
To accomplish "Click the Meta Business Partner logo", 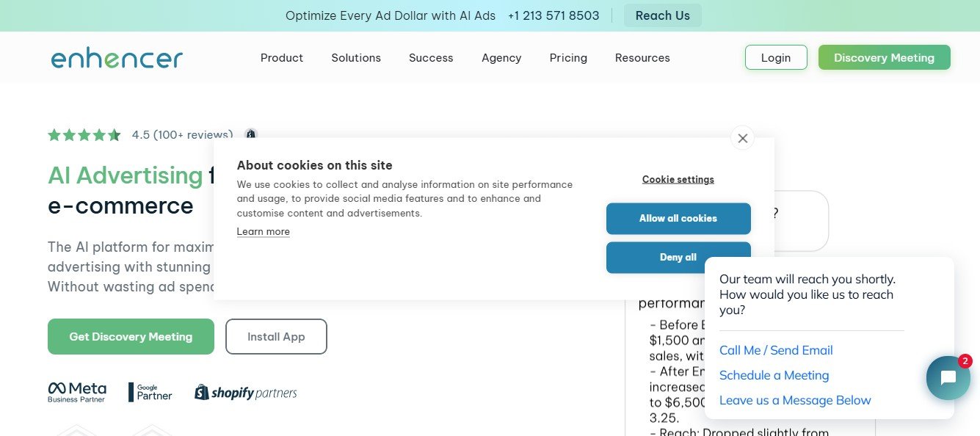I will point(77,392).
